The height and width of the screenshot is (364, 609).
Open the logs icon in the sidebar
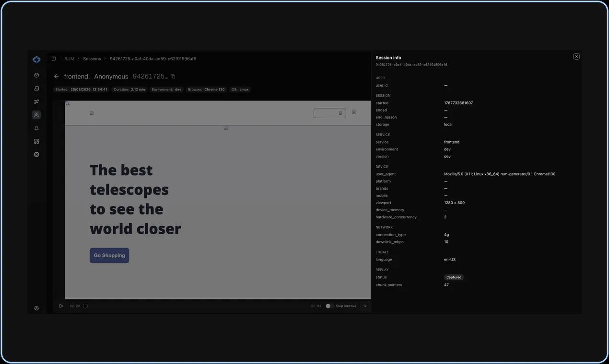pyautogui.click(x=36, y=89)
